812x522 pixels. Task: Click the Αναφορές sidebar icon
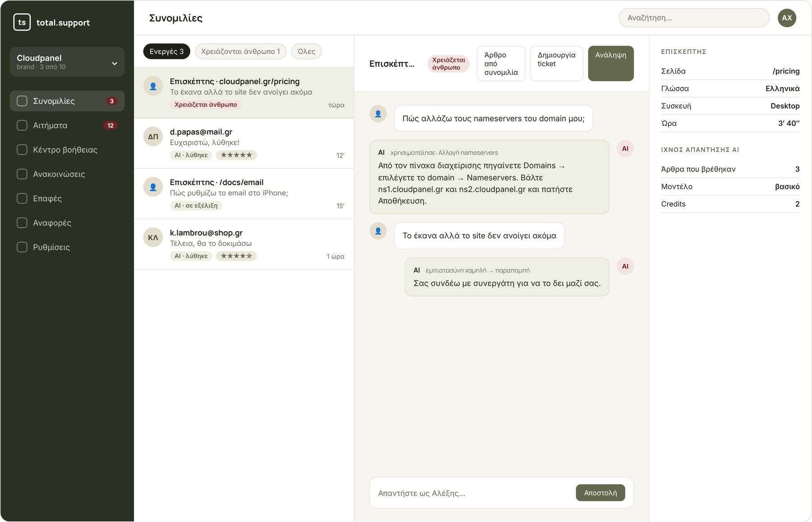(22, 223)
